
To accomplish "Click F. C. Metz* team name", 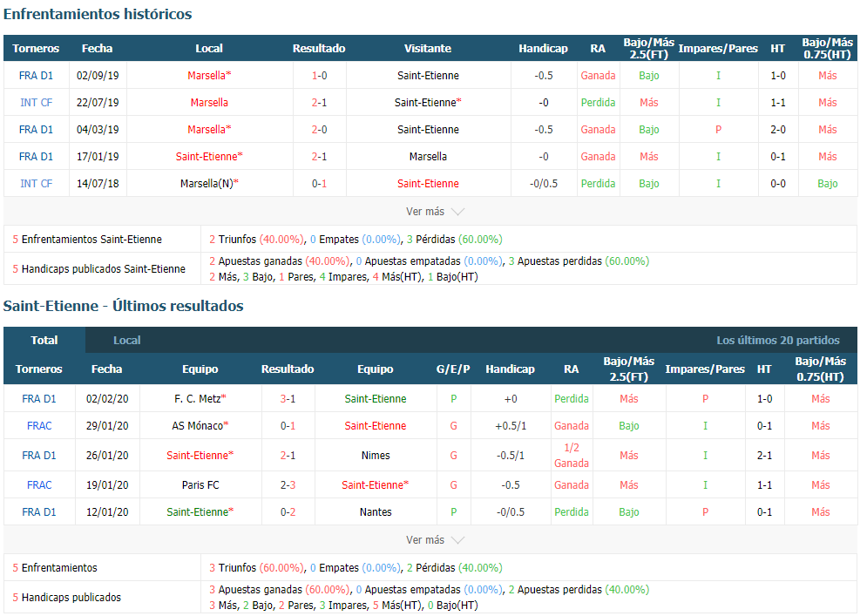I will [200, 399].
